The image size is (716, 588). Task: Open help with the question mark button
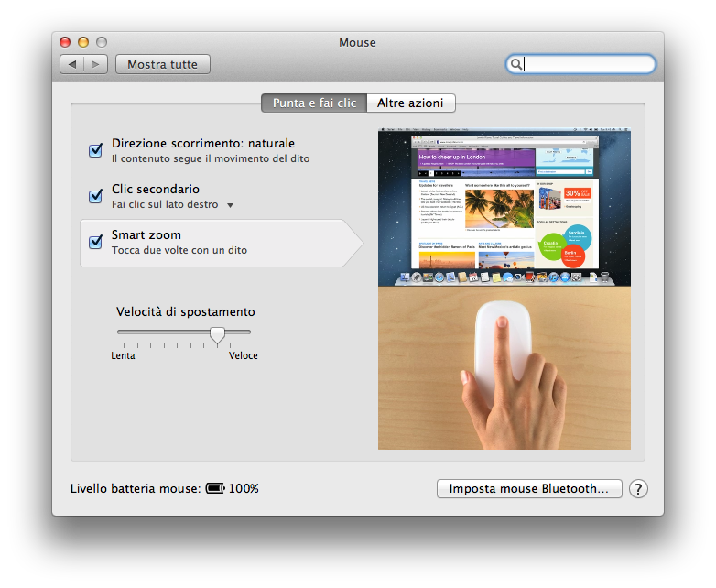(x=638, y=489)
